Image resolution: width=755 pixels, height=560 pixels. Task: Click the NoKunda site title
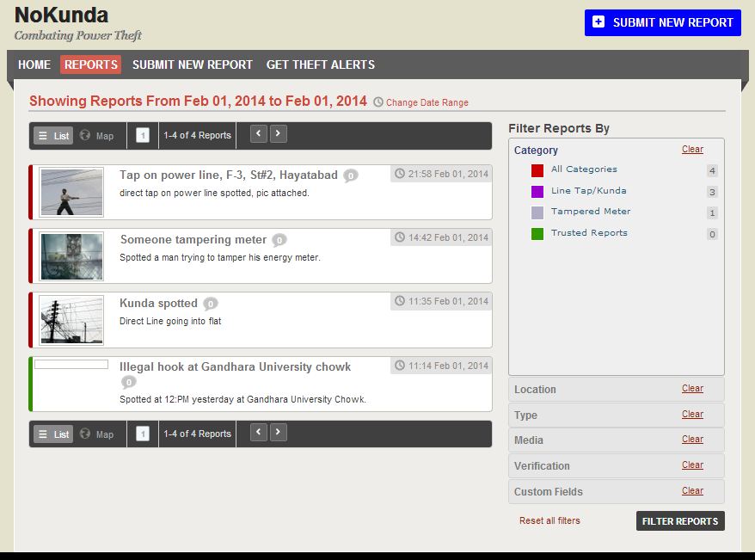[x=62, y=15]
